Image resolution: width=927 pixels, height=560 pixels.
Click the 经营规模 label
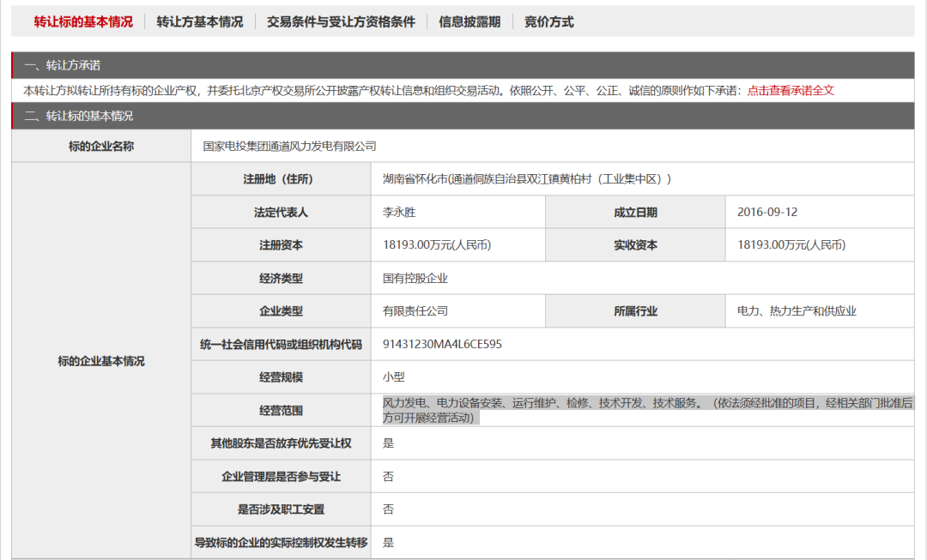pyautogui.click(x=281, y=376)
